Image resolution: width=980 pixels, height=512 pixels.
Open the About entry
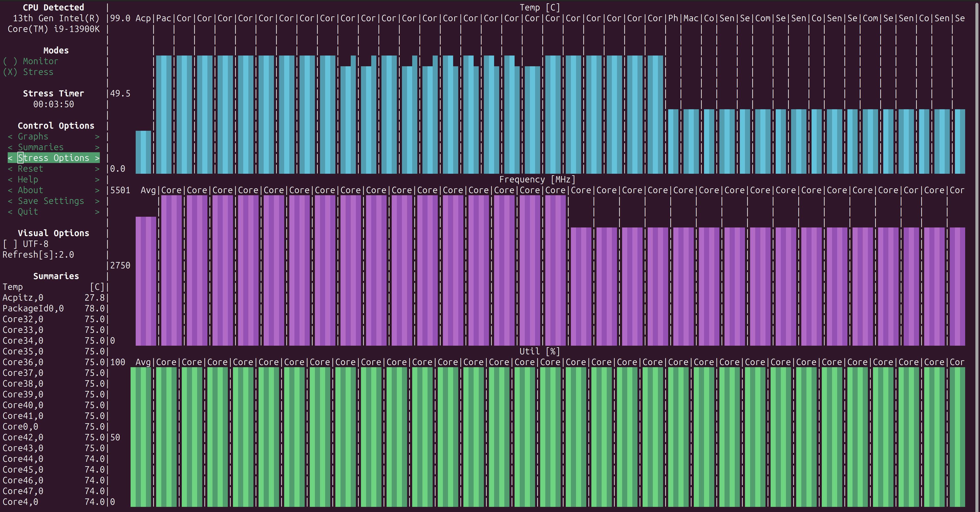tap(30, 190)
